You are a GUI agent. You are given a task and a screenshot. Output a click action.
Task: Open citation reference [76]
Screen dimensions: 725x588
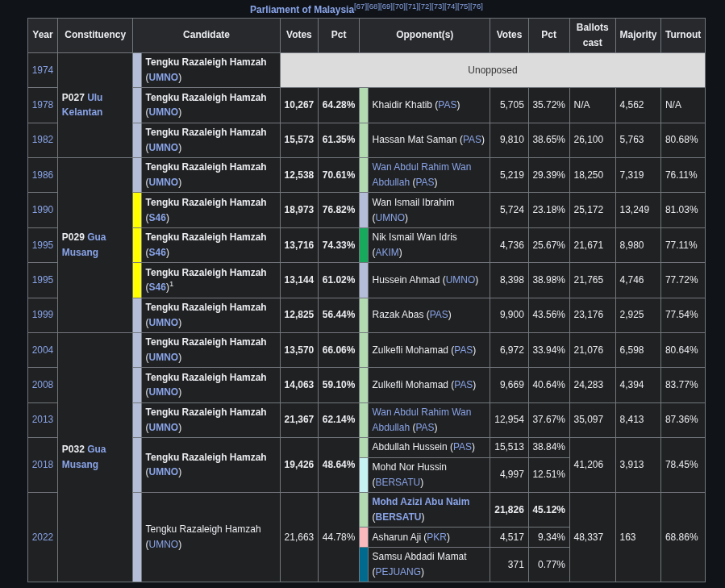477,6
